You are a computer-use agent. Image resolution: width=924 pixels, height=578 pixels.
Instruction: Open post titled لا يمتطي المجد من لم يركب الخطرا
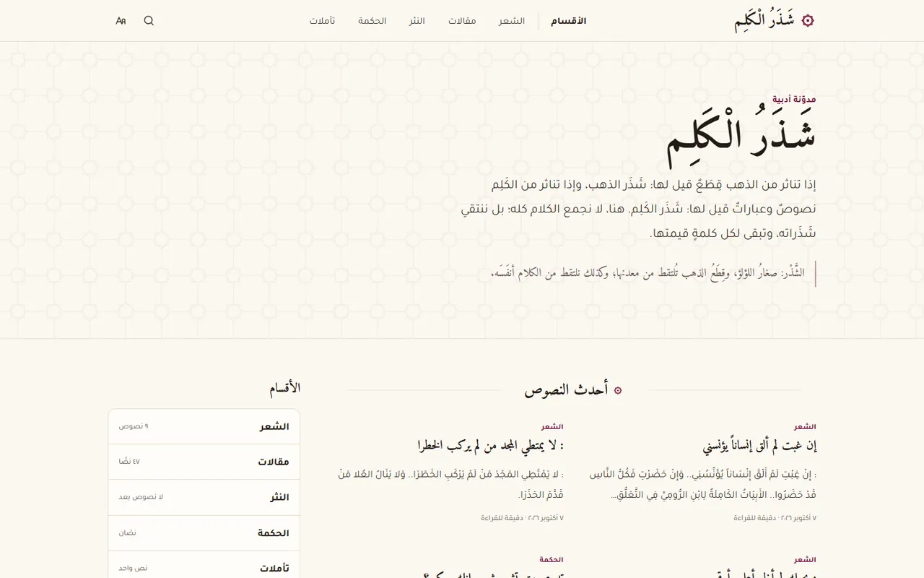(490, 447)
